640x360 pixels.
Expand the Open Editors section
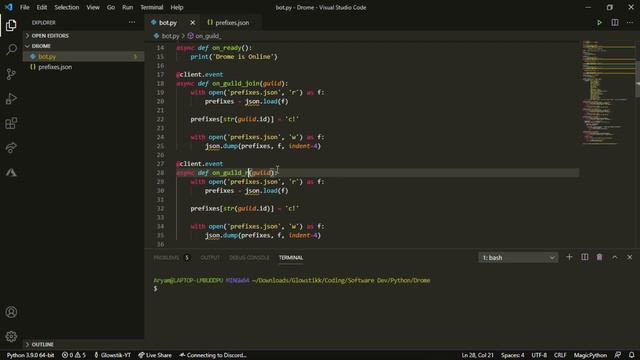click(83, 36)
